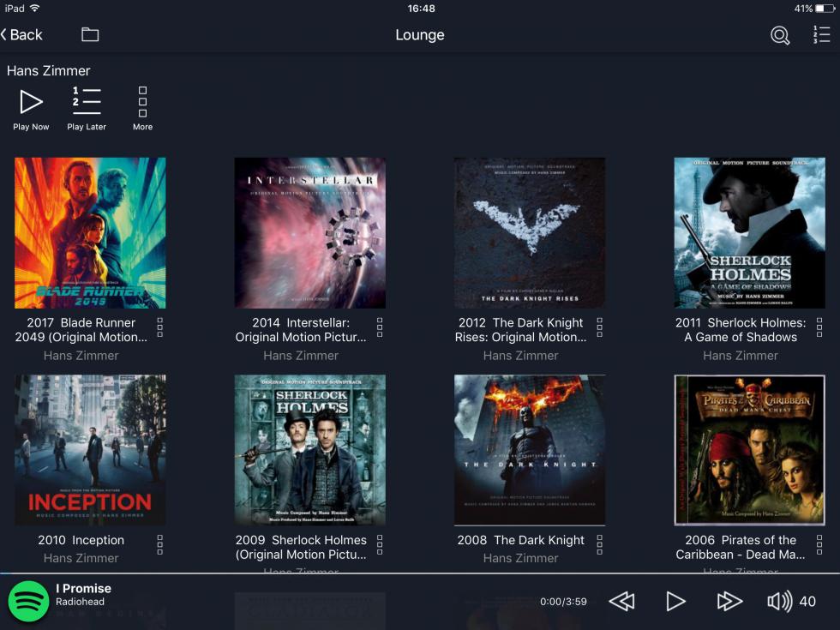Open options menu for Inception album
This screenshot has height=630, width=840.
tap(160, 544)
